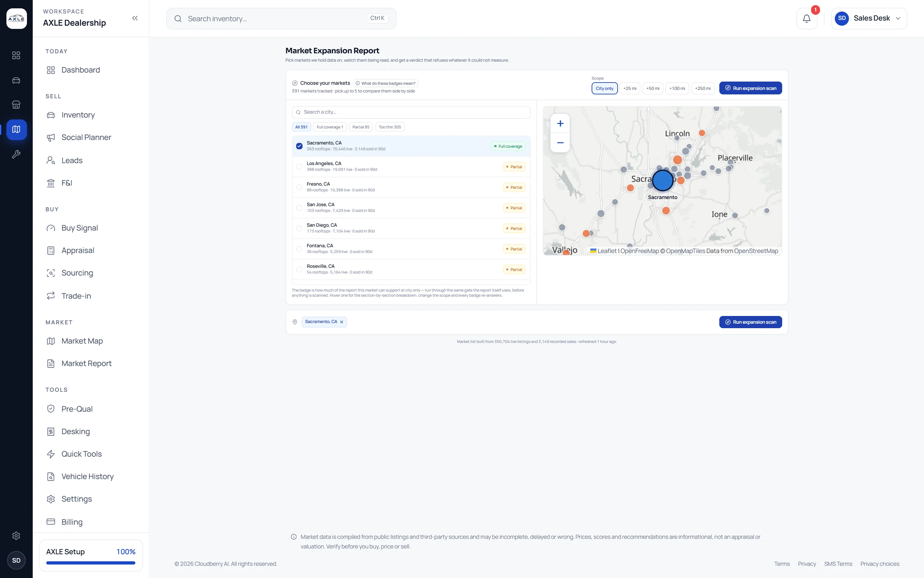Uncheck Sacramento, CA market

pyautogui.click(x=299, y=146)
